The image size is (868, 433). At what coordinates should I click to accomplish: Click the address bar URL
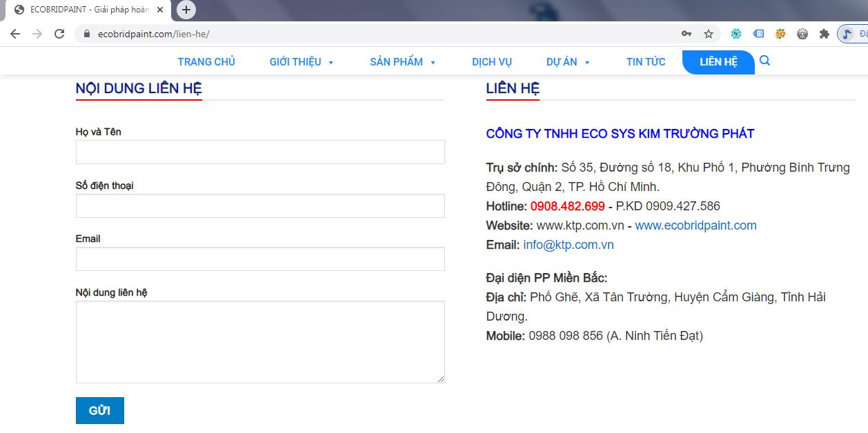tap(154, 34)
